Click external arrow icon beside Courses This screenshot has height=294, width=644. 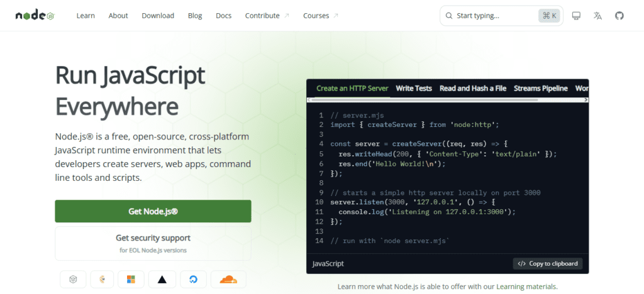click(336, 16)
